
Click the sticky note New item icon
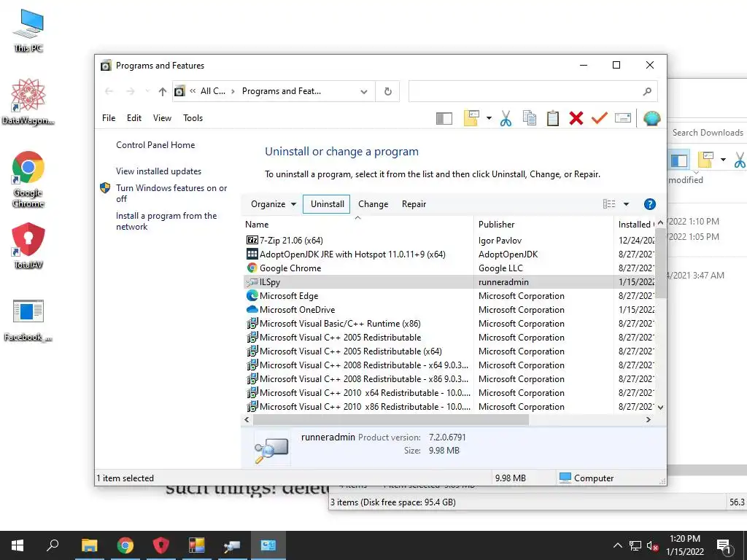[x=471, y=118]
